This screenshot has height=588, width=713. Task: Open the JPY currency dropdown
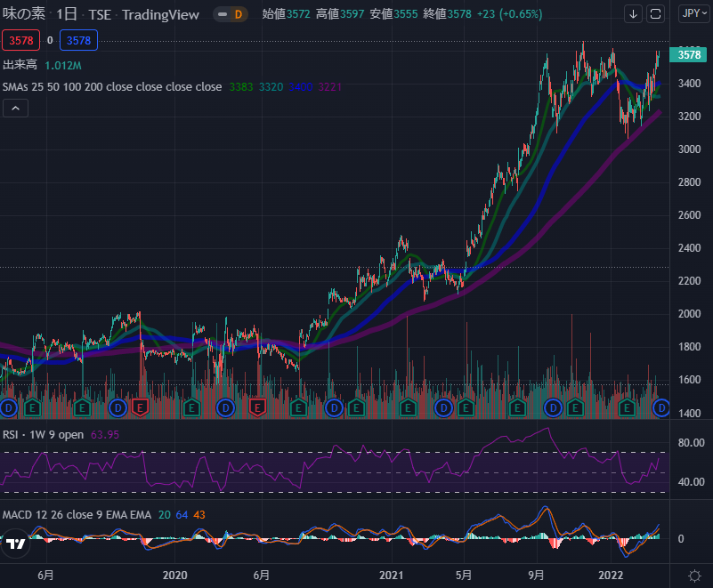(x=694, y=13)
